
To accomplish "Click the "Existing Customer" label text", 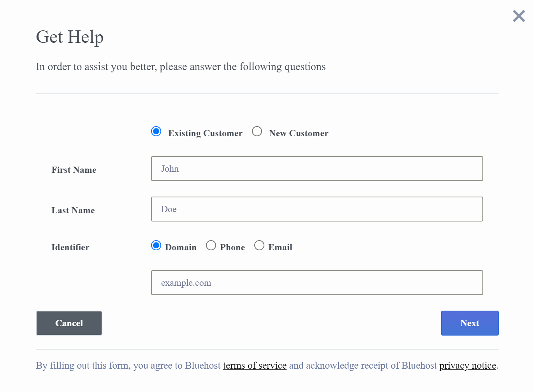I will point(205,134).
